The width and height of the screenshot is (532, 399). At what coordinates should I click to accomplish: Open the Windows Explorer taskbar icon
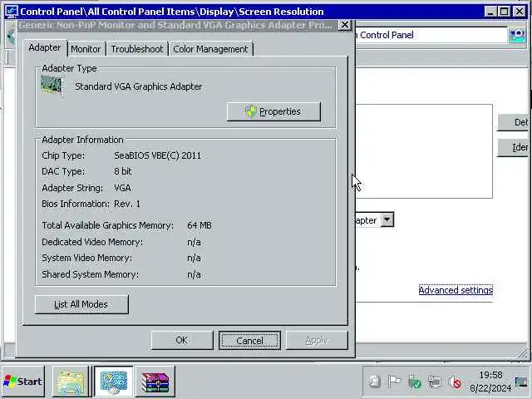[71, 382]
